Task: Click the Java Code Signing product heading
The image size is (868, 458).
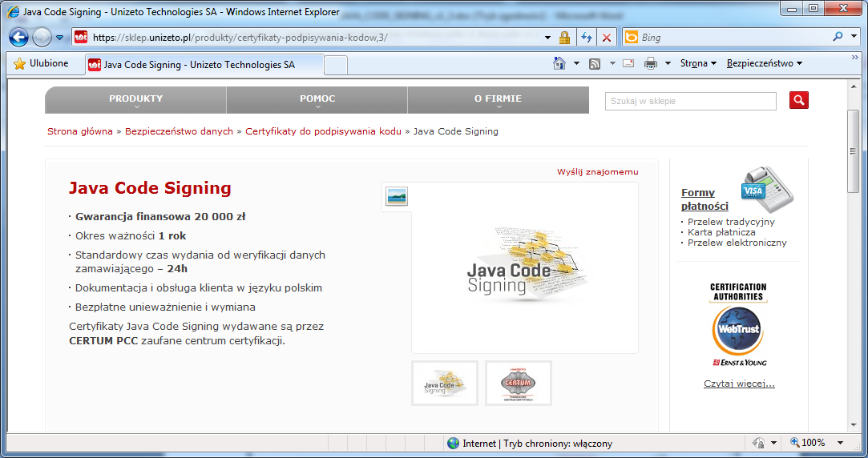Action: click(x=150, y=188)
